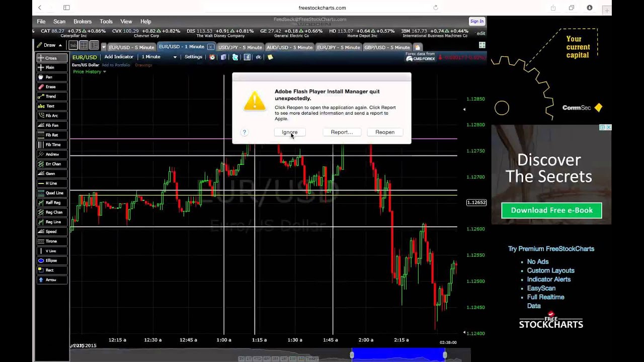
Task: Select the Plain cursor tool
Action: coord(52,67)
